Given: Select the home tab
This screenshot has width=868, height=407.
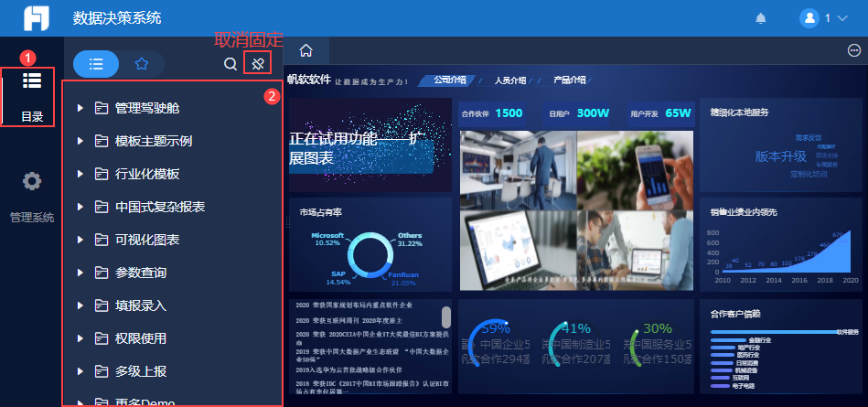Looking at the screenshot, I should 306,51.
